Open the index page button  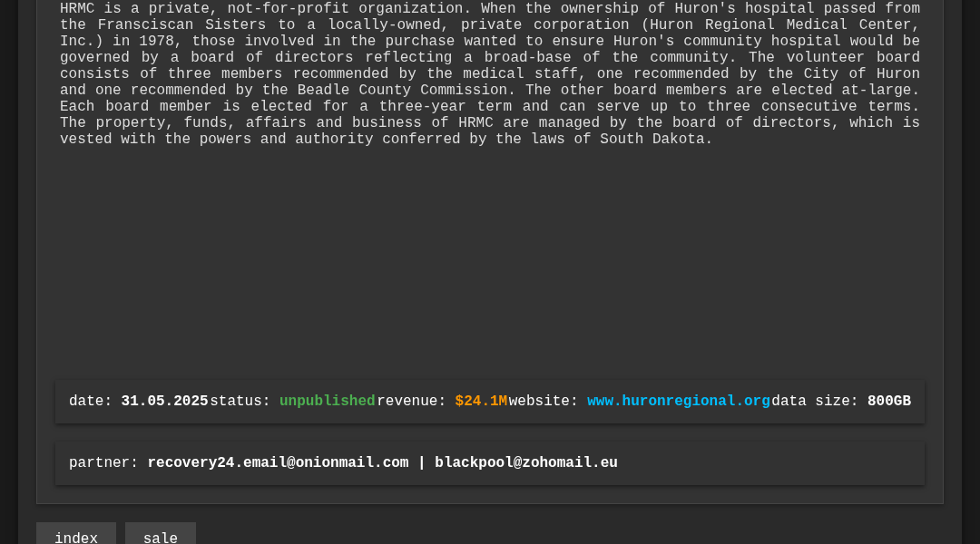click(x=76, y=534)
